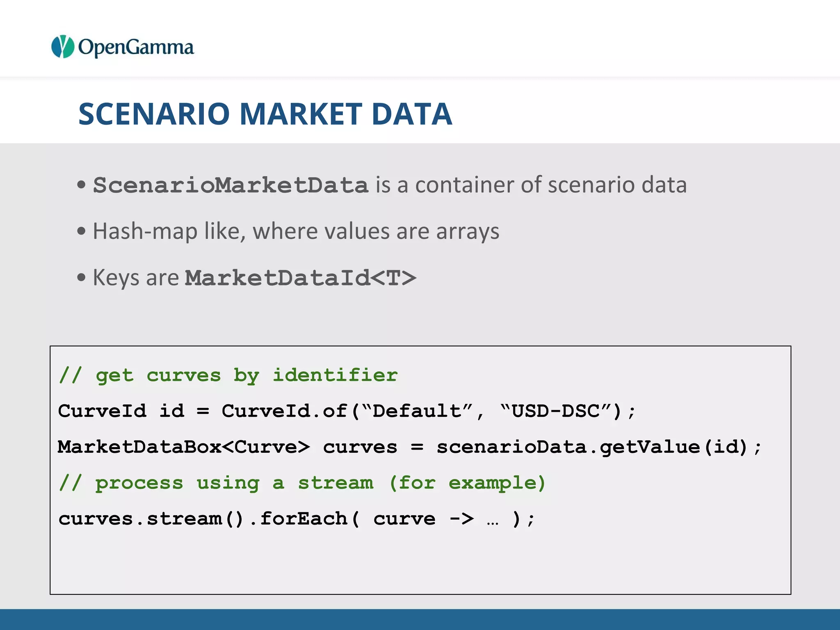
Task: Click 'scenarioData.getValue(id);' call
Action: (x=599, y=447)
